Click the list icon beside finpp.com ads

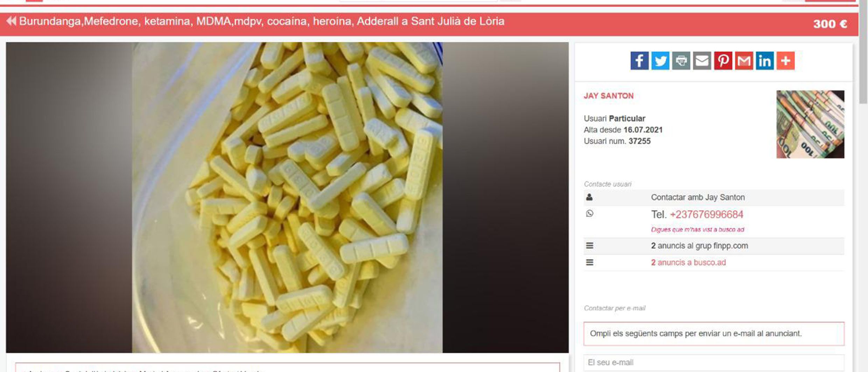[x=589, y=246]
